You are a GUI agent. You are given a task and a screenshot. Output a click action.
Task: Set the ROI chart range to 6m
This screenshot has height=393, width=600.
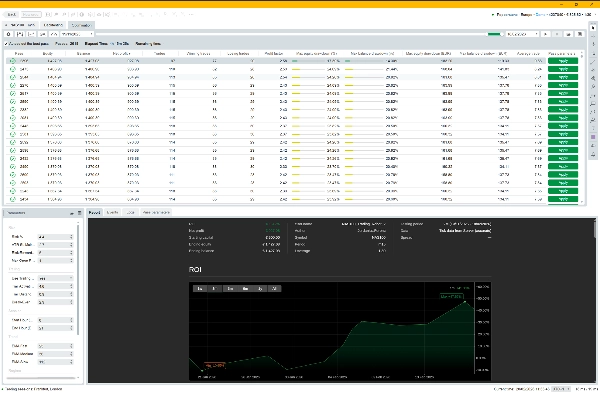point(245,289)
